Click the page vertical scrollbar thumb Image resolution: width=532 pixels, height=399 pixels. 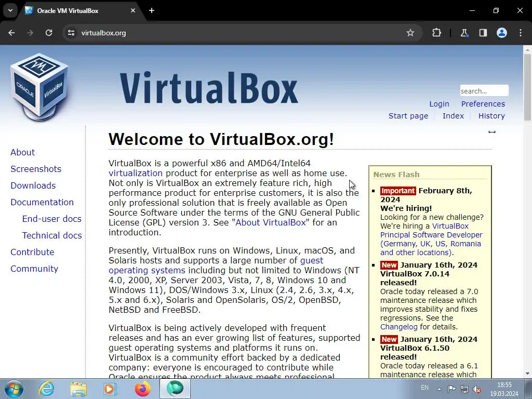(527, 87)
